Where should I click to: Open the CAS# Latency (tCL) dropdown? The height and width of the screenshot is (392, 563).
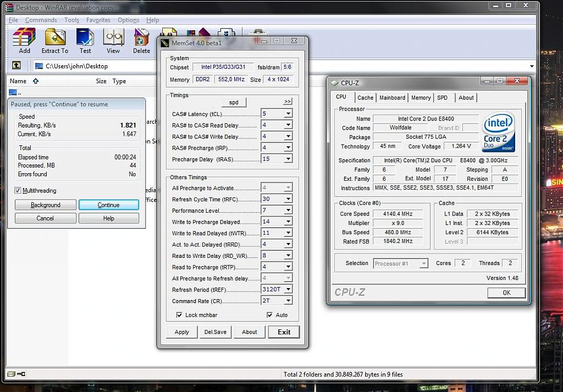click(288, 114)
